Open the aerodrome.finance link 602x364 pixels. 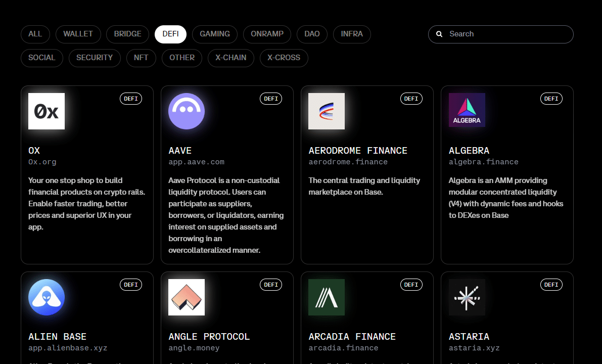349,161
